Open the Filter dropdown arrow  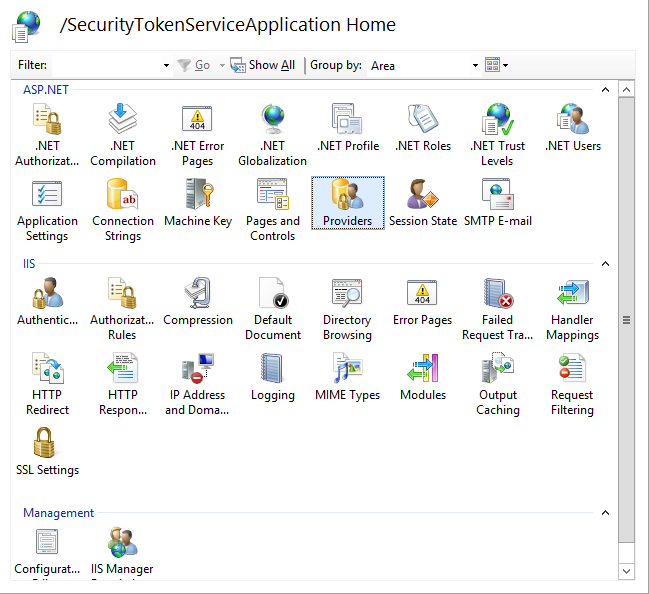tap(166, 65)
